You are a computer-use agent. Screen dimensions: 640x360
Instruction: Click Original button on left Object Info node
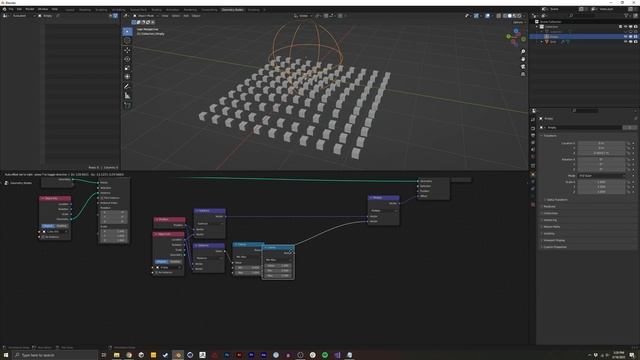coord(48,226)
